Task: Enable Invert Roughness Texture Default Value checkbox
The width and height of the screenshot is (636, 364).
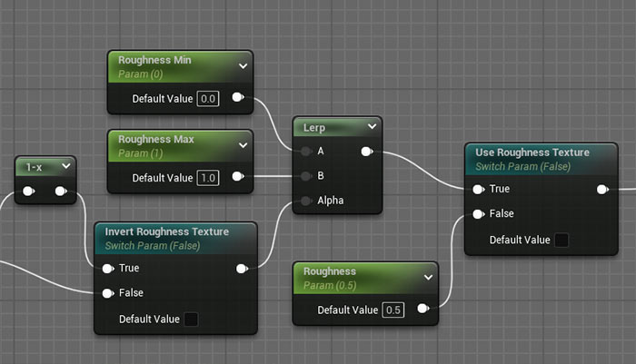Action: click(x=191, y=319)
